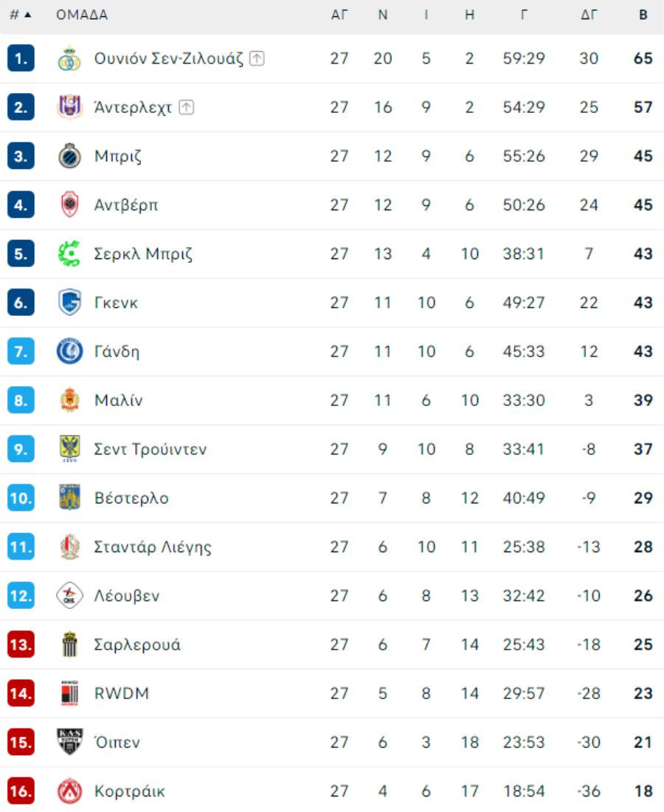Click the Γκενκ team shield icon

[x=69, y=303]
